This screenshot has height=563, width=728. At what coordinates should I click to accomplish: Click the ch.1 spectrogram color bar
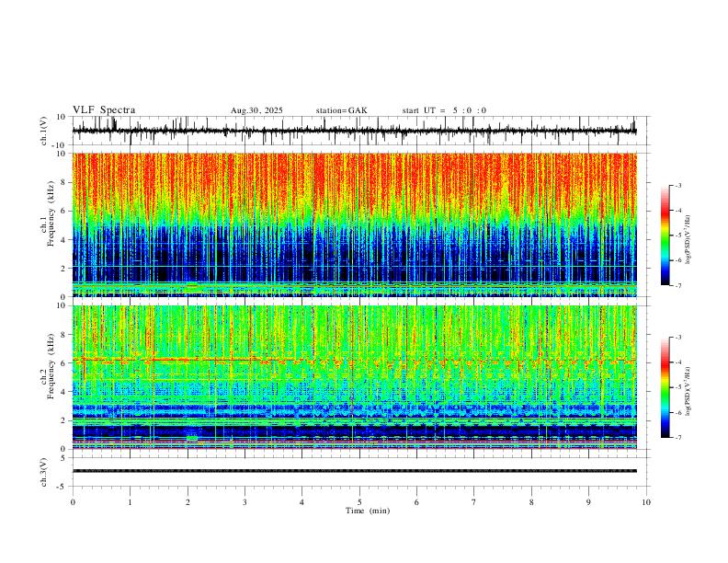(x=665, y=236)
